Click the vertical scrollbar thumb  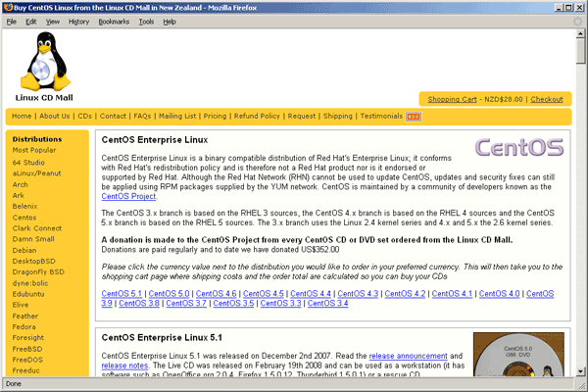580,51
